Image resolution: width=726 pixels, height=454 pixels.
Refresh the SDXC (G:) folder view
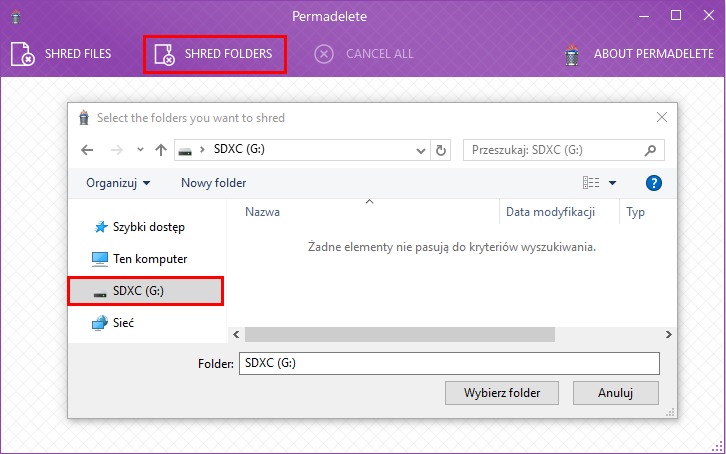441,150
